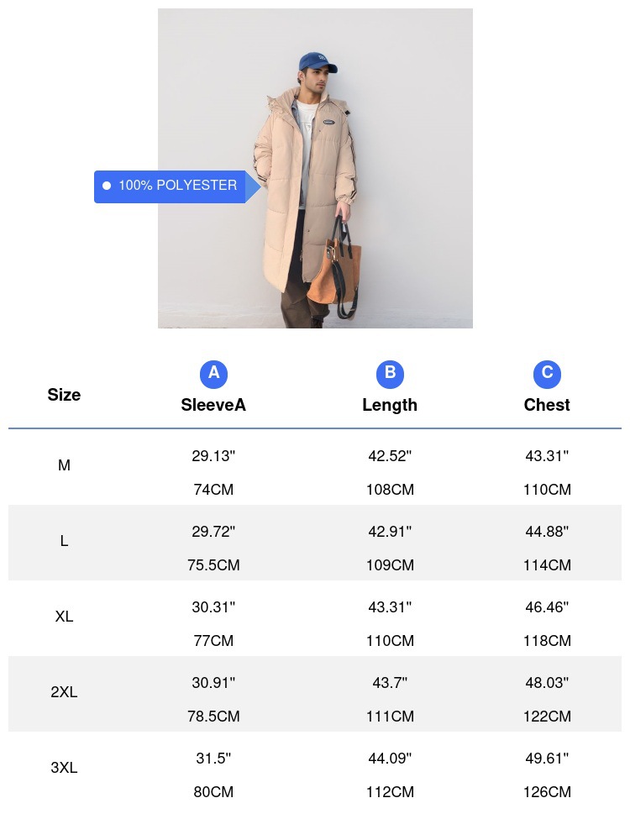Select the L size row label
This screenshot has height=840, width=630.
(x=64, y=541)
